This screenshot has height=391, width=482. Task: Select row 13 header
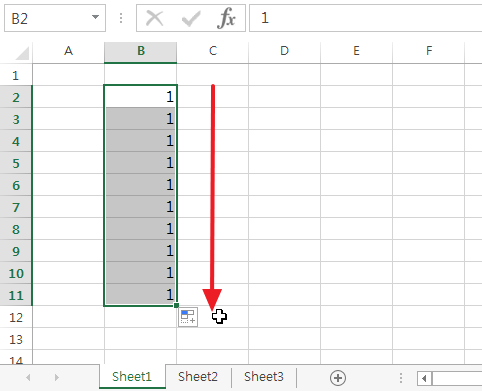point(16,339)
